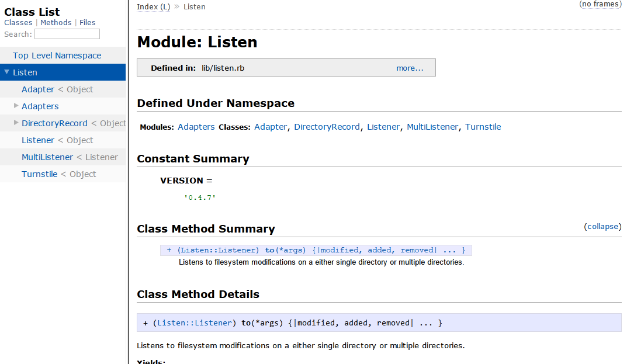
Task: Open Top Level Namespace in sidebar
Action: pyautogui.click(x=57, y=56)
